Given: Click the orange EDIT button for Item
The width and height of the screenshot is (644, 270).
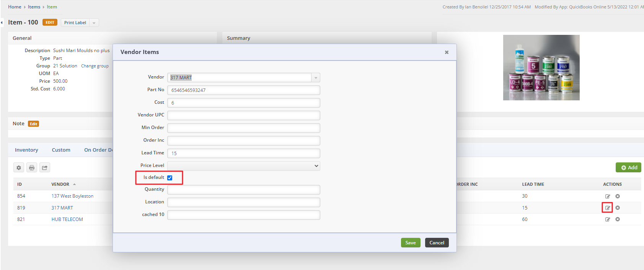Looking at the screenshot, I should coord(50,23).
